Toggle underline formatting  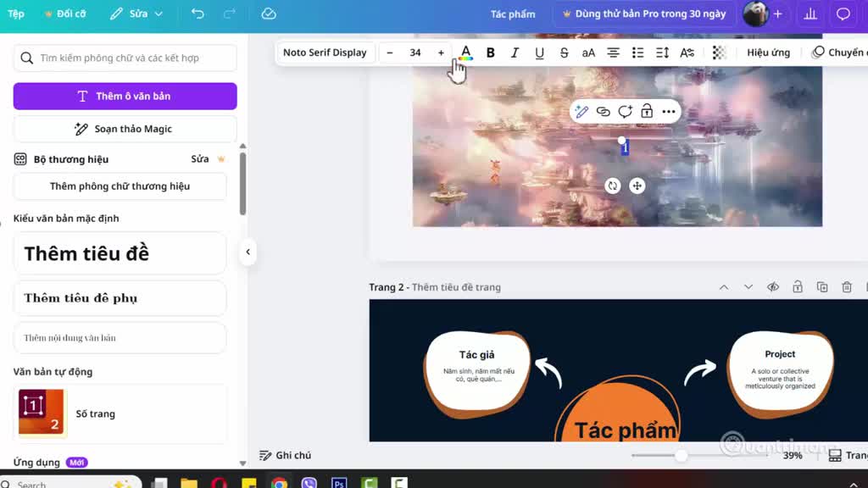coord(539,53)
